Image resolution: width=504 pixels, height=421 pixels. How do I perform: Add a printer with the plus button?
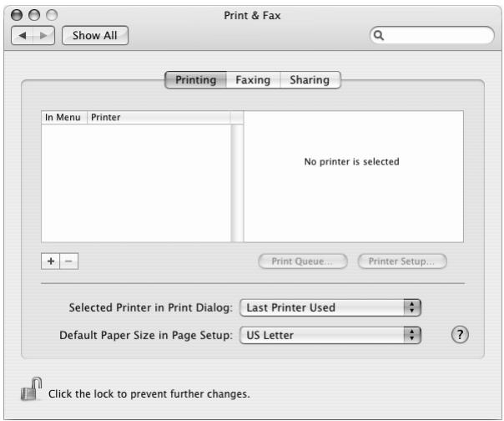click(x=50, y=261)
